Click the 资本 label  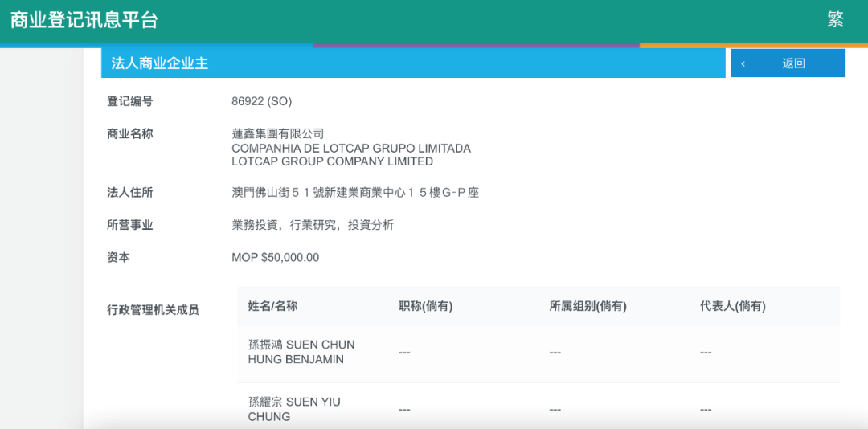(118, 257)
